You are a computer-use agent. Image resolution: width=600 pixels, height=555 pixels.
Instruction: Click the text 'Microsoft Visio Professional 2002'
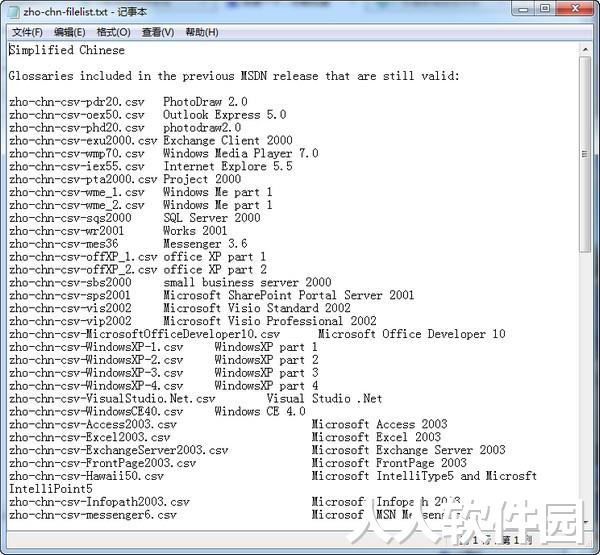coord(270,321)
